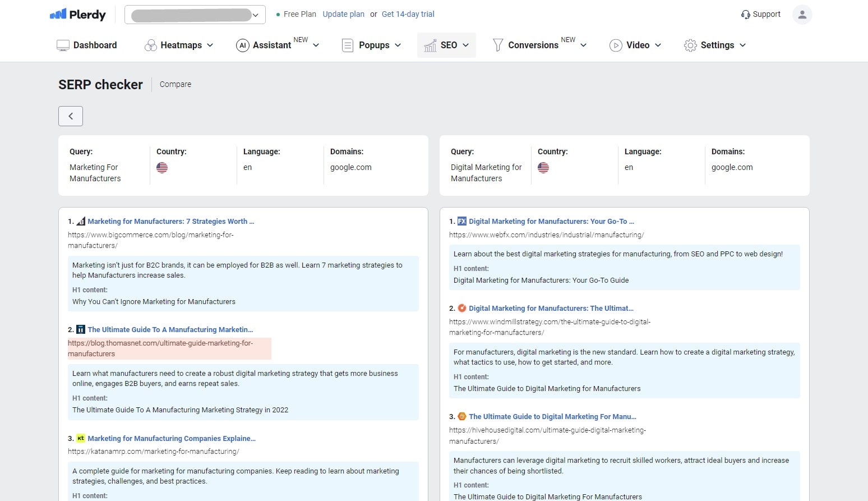
Task: Click the AI Assistant icon
Action: tap(242, 45)
